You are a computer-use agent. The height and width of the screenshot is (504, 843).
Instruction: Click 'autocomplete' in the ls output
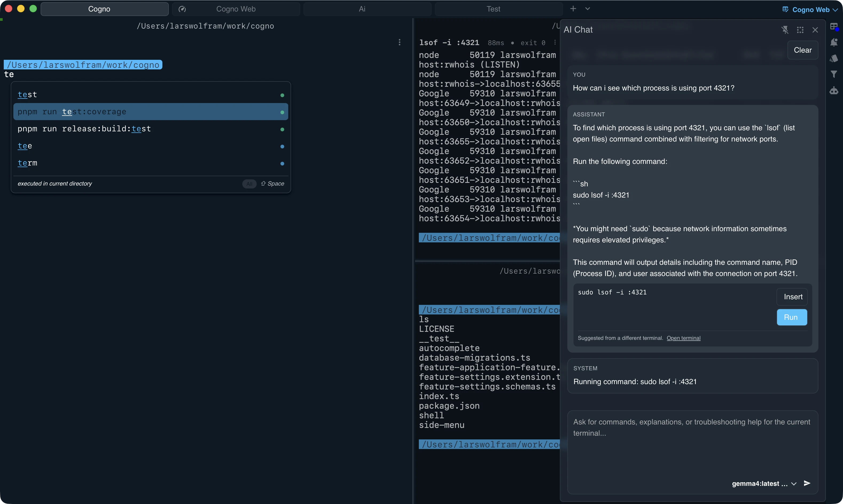tap(449, 348)
